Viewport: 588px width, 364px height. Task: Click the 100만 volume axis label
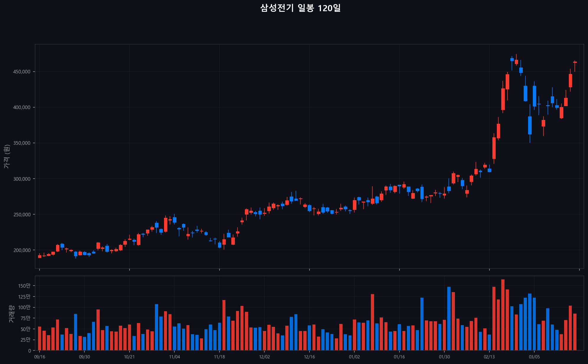24,307
